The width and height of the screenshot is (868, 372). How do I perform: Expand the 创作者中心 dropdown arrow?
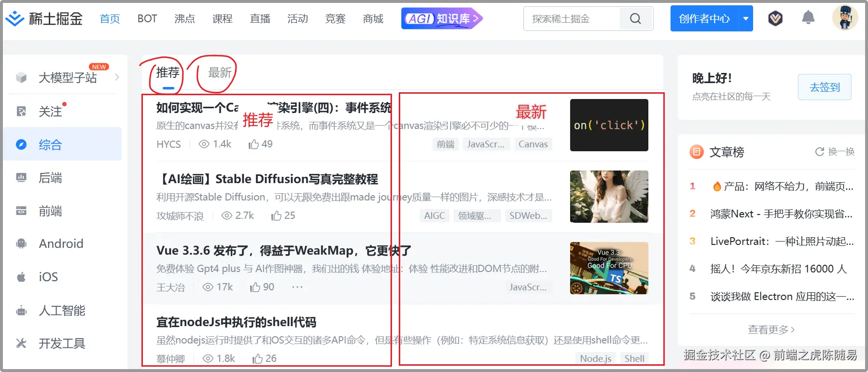746,18
